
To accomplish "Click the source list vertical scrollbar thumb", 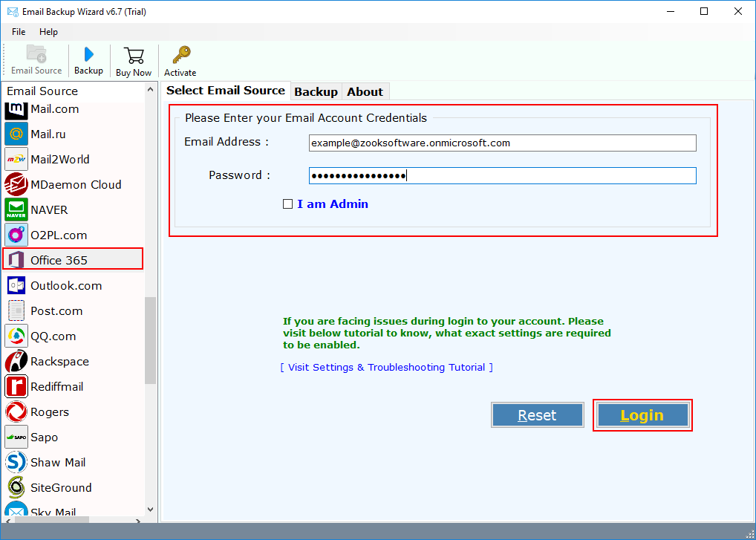I will (151, 340).
